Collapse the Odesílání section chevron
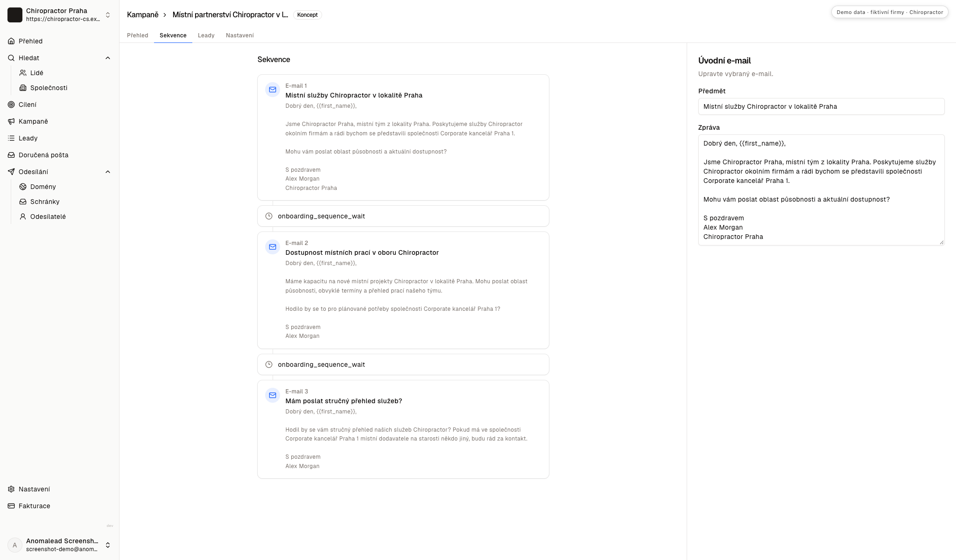Image resolution: width=956 pixels, height=560 pixels. tap(108, 172)
